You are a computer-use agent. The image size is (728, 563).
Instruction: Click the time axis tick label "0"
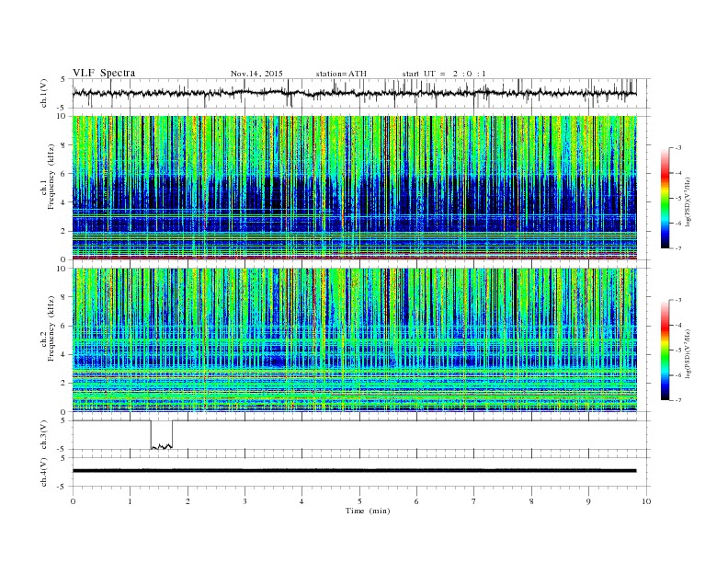[73, 501]
